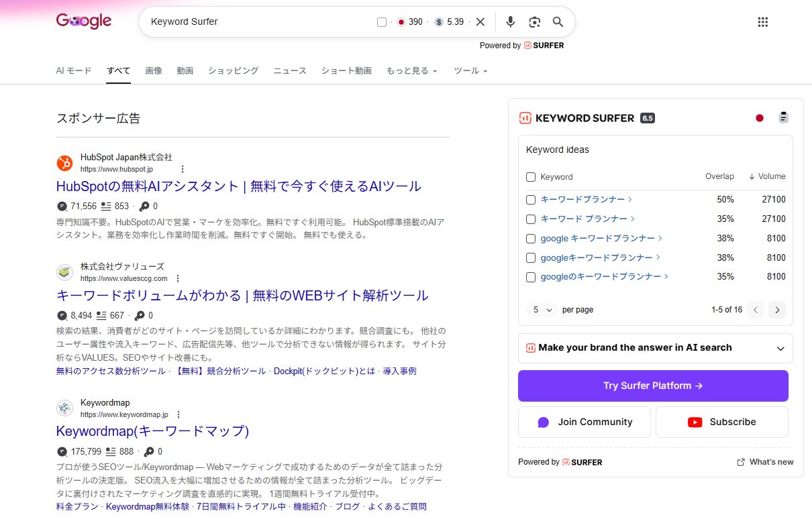Select all keywords with the header checkbox

[531, 177]
